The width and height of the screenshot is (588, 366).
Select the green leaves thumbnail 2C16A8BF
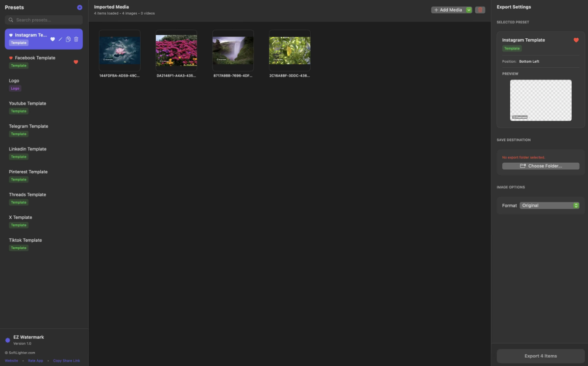290,51
